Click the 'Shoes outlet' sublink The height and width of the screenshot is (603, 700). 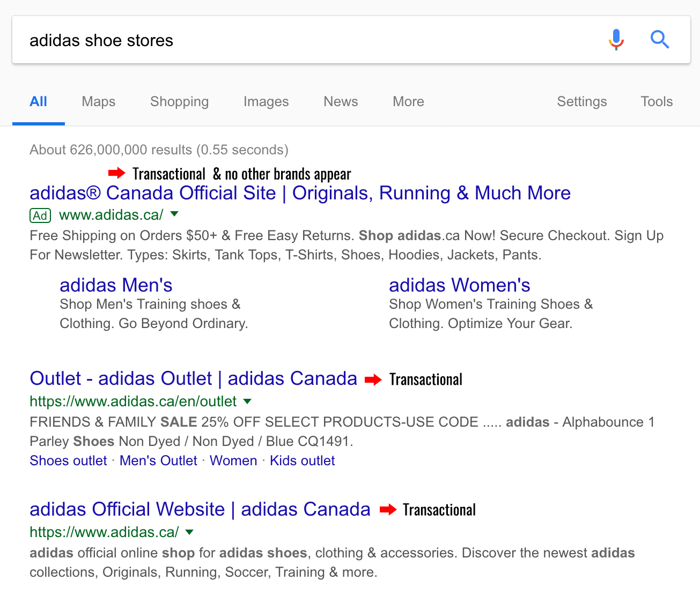click(x=68, y=460)
